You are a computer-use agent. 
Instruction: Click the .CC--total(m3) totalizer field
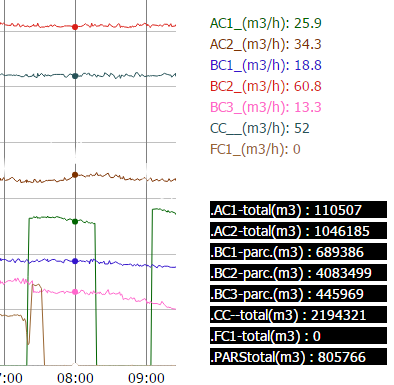[x=298, y=315]
